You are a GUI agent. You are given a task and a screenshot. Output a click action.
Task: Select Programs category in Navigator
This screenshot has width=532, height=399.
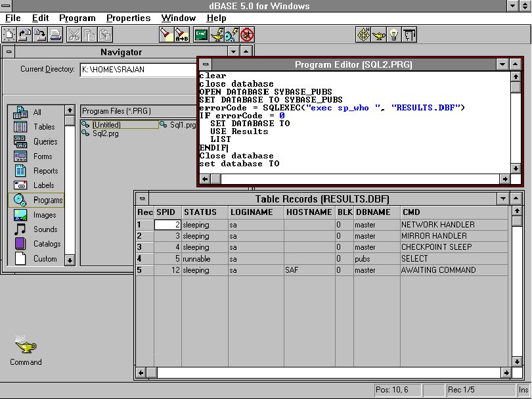[x=36, y=200]
